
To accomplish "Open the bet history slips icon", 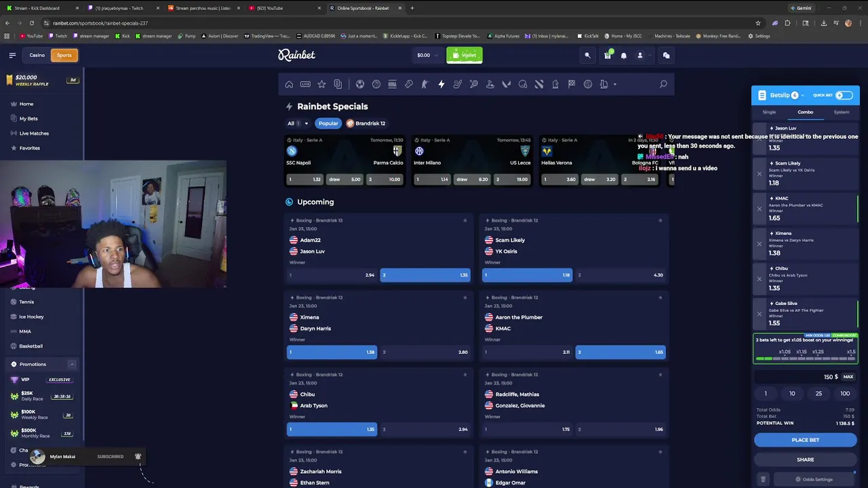I will (338, 84).
